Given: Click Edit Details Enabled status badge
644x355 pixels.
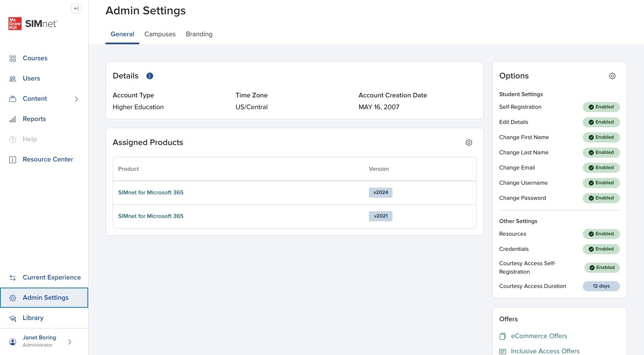Looking at the screenshot, I should 601,122.
